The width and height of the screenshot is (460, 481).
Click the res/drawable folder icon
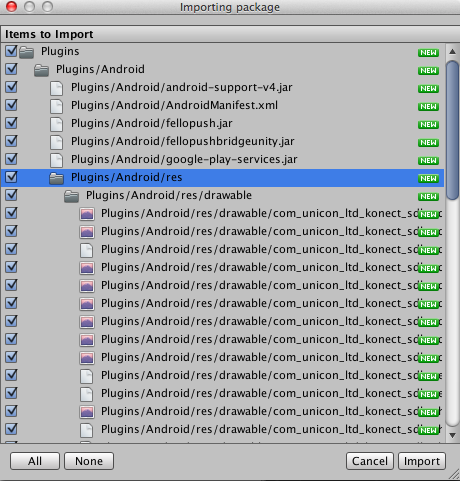pos(71,196)
